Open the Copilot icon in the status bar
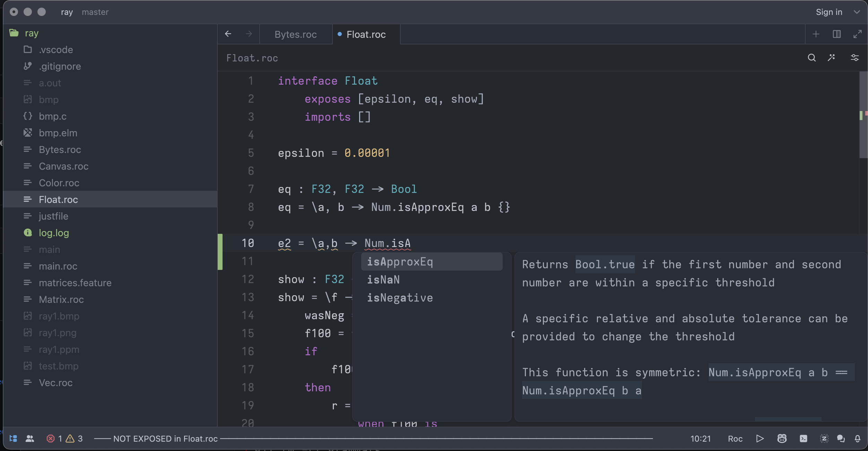868x451 pixels. coord(782,439)
